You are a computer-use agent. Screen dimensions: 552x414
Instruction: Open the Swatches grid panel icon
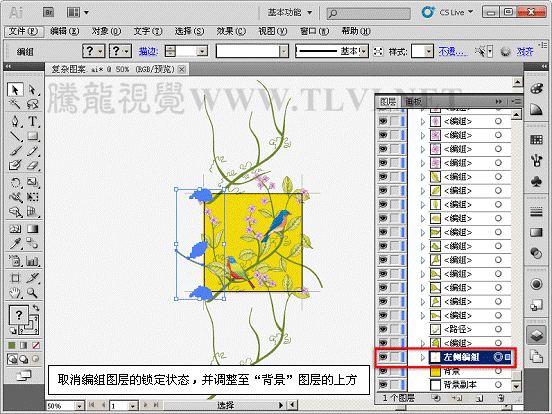click(537, 140)
